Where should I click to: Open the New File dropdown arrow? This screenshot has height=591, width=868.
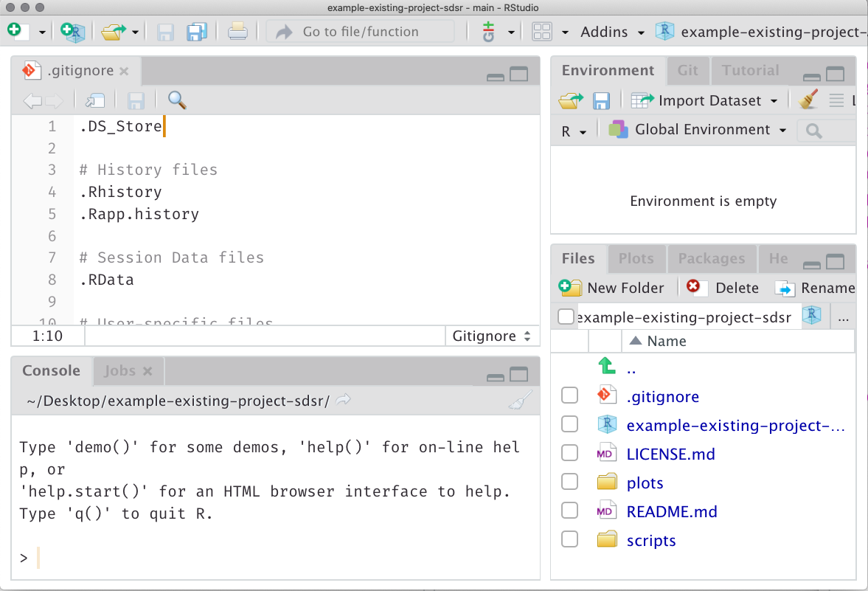[x=42, y=32]
